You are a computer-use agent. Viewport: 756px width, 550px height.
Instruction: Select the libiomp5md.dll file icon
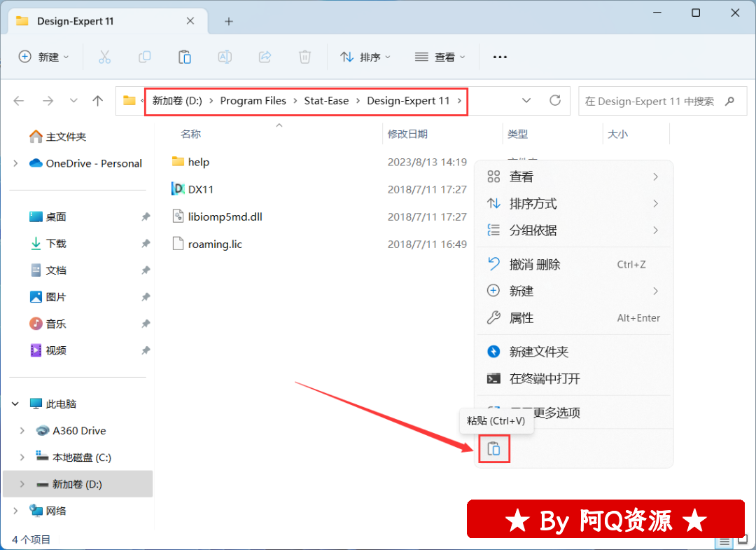178,216
